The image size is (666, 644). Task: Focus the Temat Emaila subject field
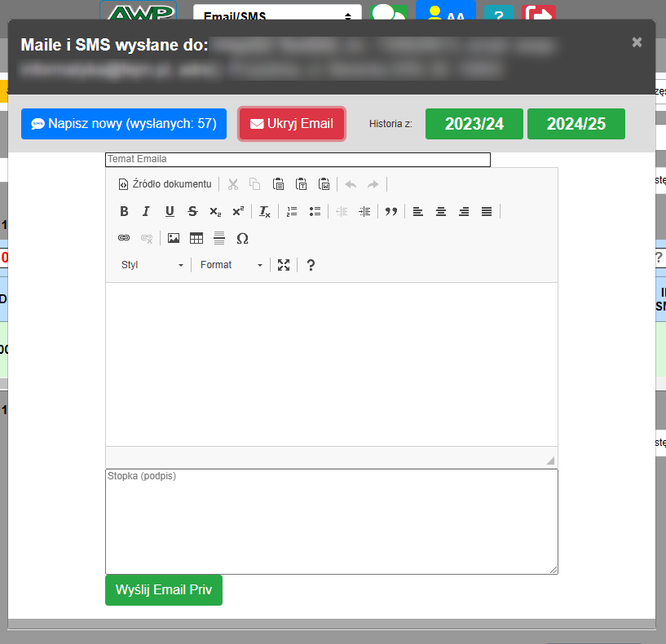click(x=298, y=160)
